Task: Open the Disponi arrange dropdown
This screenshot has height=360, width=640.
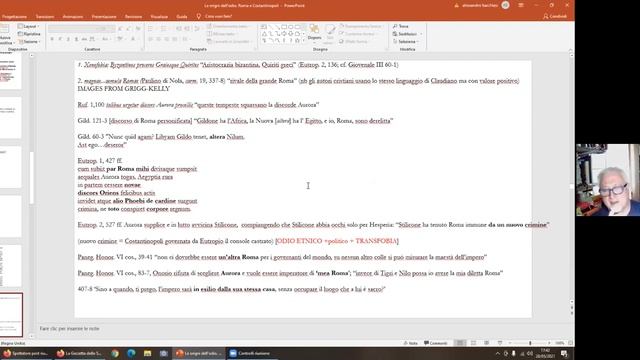Action: [314, 33]
